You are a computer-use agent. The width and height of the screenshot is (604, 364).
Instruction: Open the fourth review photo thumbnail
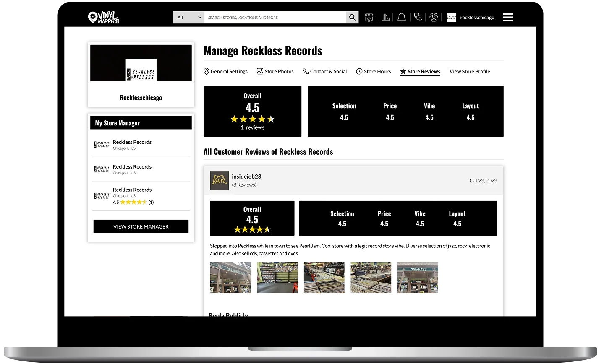click(x=371, y=278)
